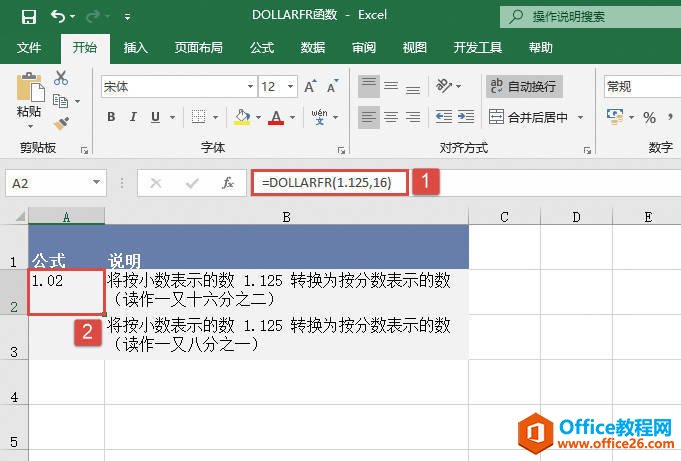Click the Decrease Font Size icon
This screenshot has height=461, width=681.
point(332,86)
